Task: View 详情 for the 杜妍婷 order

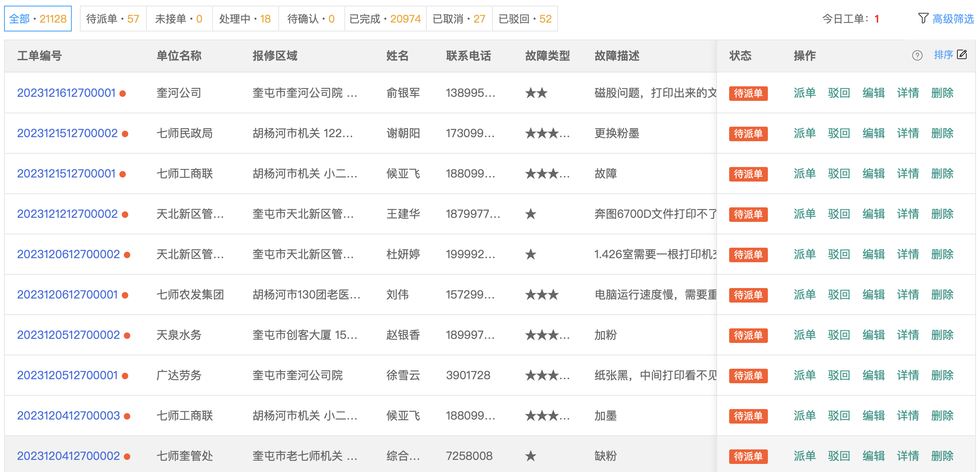Action: (x=908, y=254)
